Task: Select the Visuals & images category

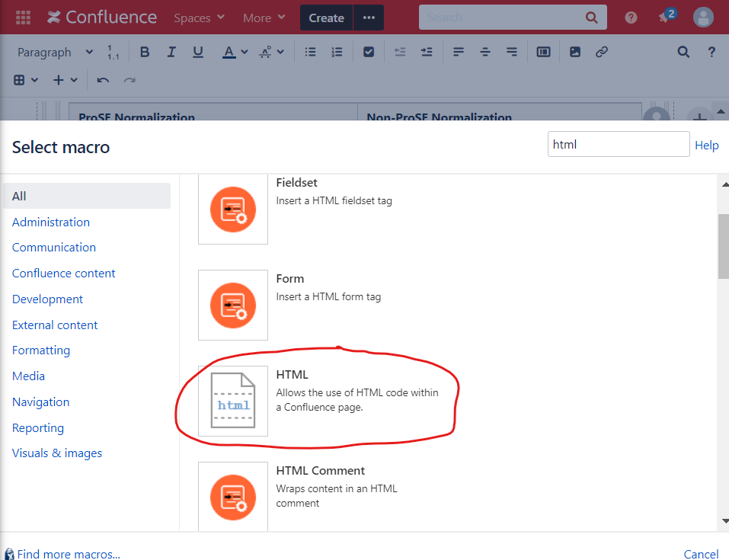Action: (x=57, y=453)
